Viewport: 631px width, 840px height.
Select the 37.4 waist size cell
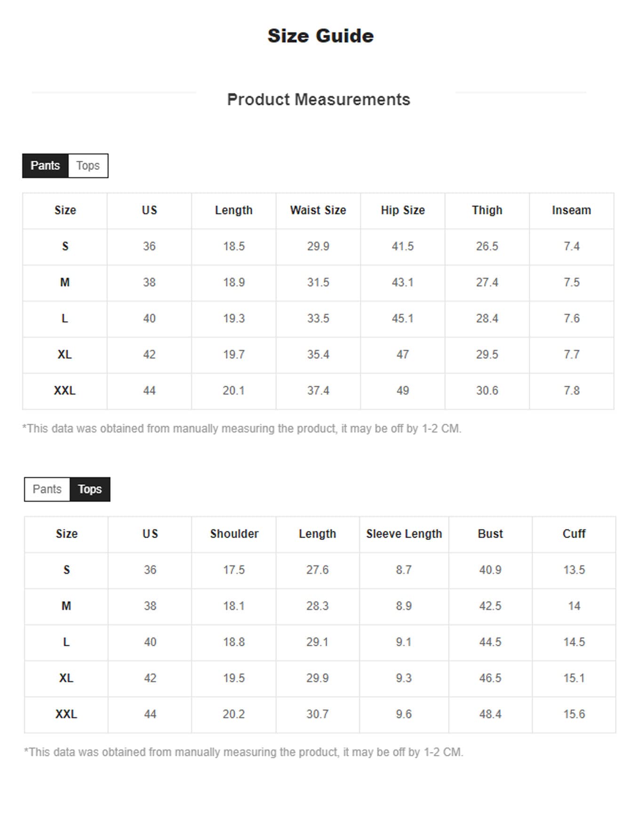(x=318, y=391)
